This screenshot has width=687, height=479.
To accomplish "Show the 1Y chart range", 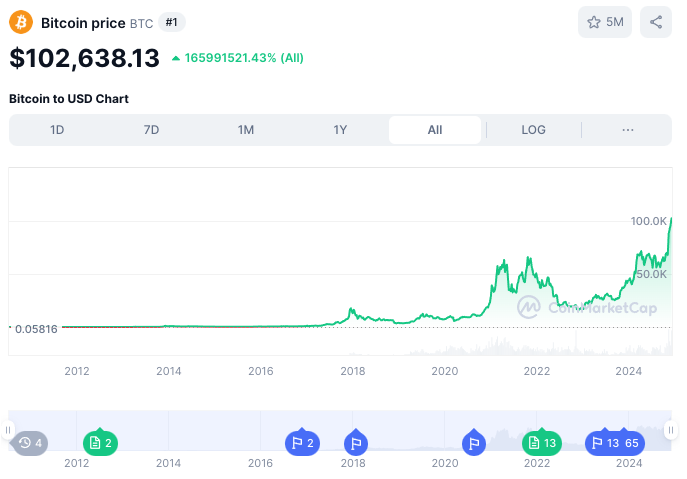I will pos(340,130).
